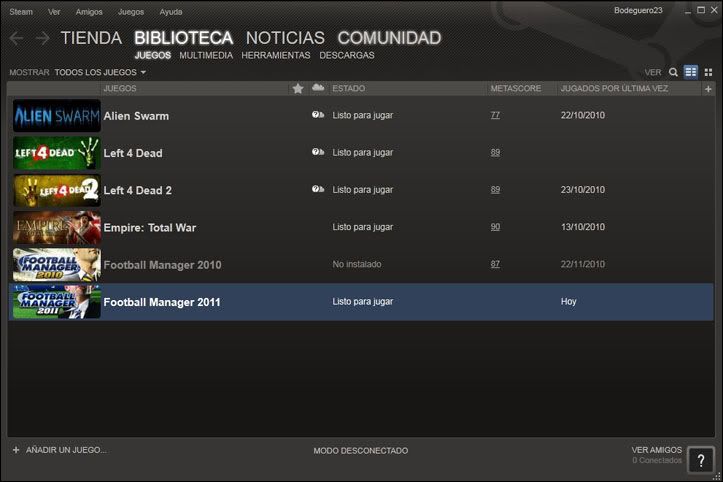The width and height of the screenshot is (723, 482).
Task: Switch to grid view
Action: [x=708, y=72]
